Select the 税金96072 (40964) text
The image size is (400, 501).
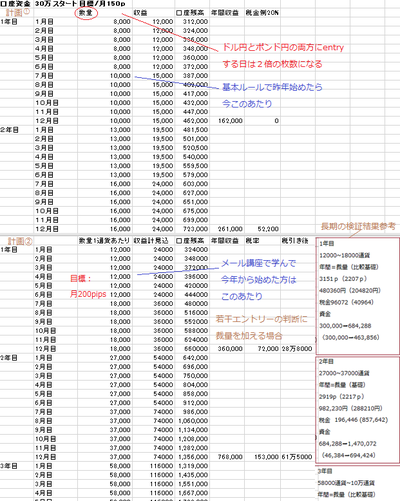346,302
